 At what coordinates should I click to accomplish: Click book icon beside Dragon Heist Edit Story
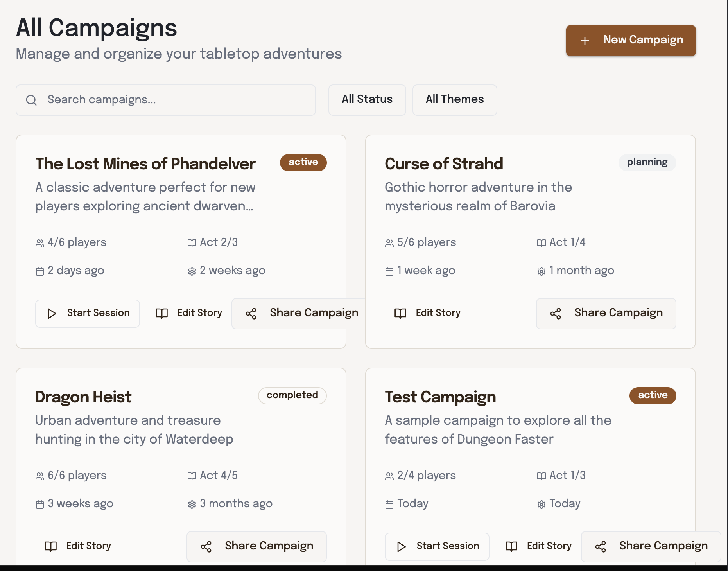click(x=51, y=546)
